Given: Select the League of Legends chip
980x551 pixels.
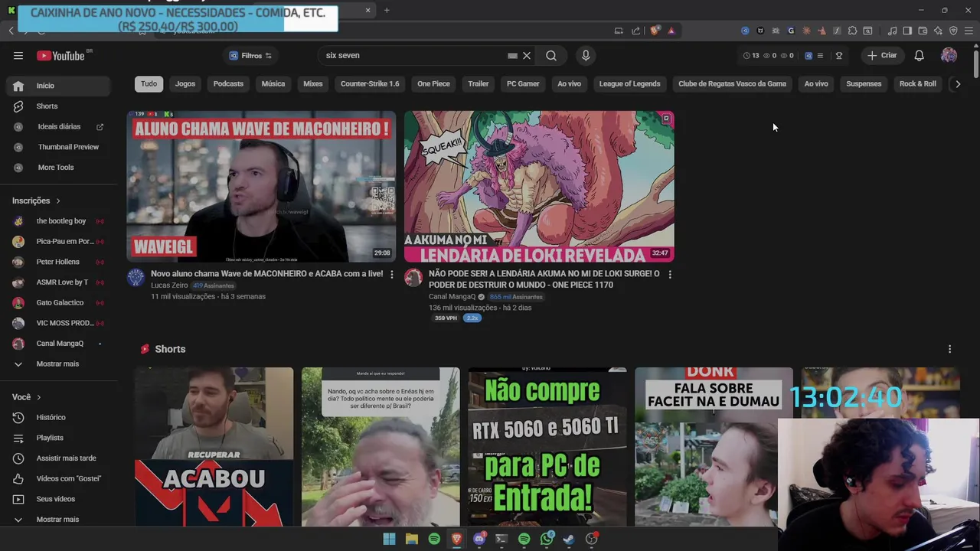Looking at the screenshot, I should tap(629, 84).
